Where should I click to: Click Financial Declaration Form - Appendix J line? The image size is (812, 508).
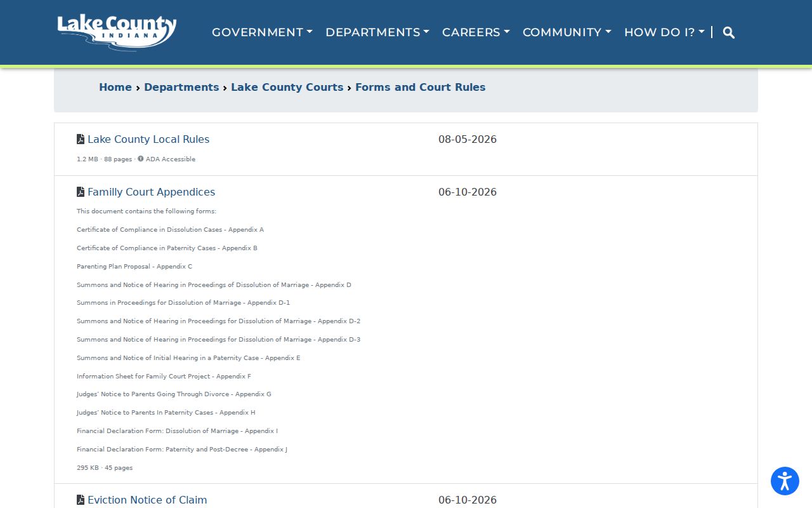[182, 449]
